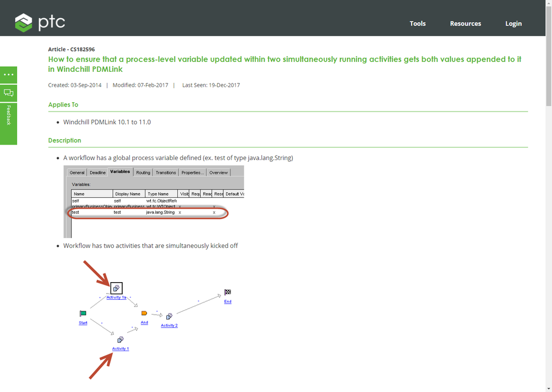Click the global process variable description text
The width and height of the screenshot is (552, 392).
(178, 158)
